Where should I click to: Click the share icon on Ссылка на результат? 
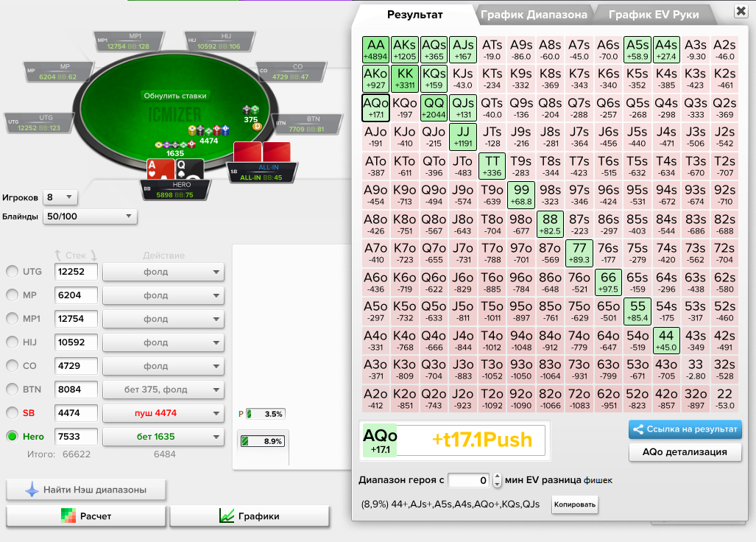639,429
